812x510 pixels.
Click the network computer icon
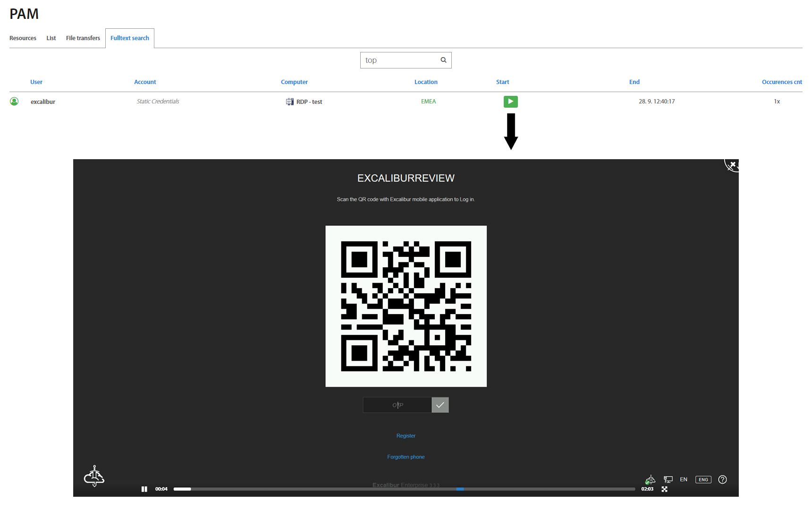click(x=668, y=479)
